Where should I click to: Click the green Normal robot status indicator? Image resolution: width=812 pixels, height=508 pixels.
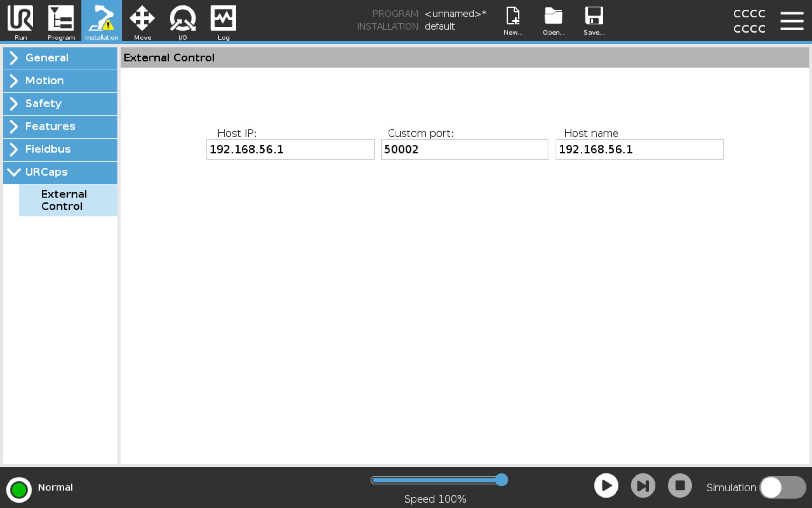point(19,490)
